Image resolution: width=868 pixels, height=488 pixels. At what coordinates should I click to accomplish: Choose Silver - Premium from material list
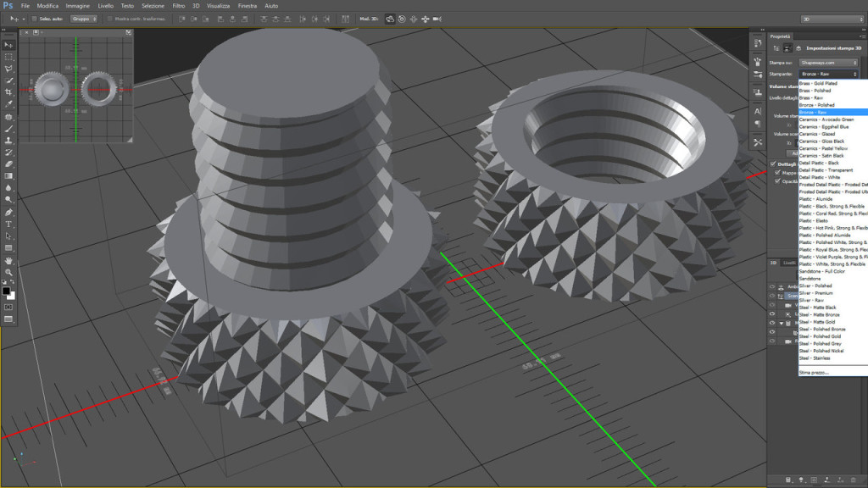(817, 293)
